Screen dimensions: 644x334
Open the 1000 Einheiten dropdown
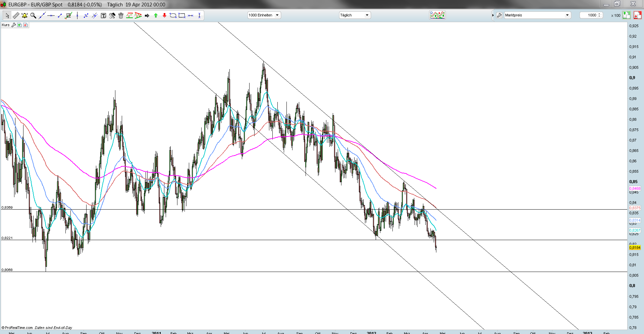264,15
